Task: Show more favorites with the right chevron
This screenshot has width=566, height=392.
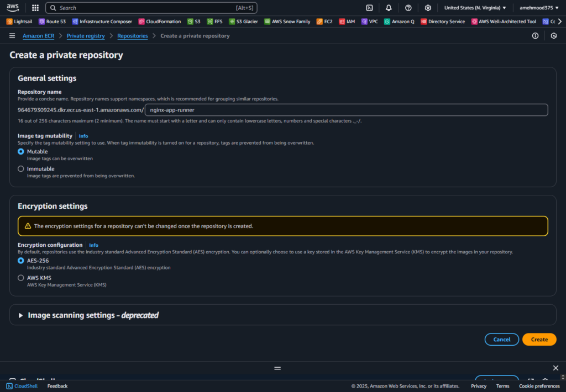Action: (560, 22)
